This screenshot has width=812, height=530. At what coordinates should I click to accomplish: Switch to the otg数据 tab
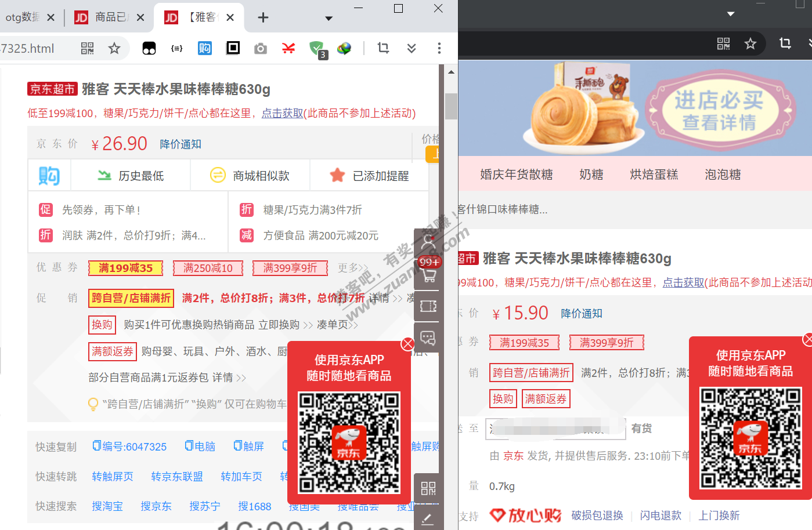tap(23, 17)
